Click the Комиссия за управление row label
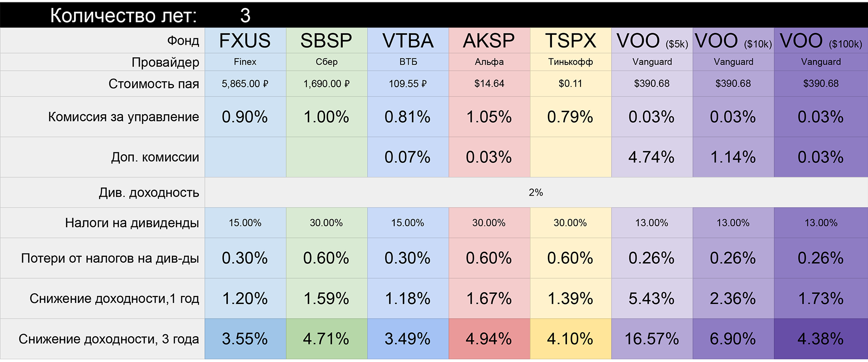Image resolution: width=868 pixels, height=362 pixels. click(123, 117)
